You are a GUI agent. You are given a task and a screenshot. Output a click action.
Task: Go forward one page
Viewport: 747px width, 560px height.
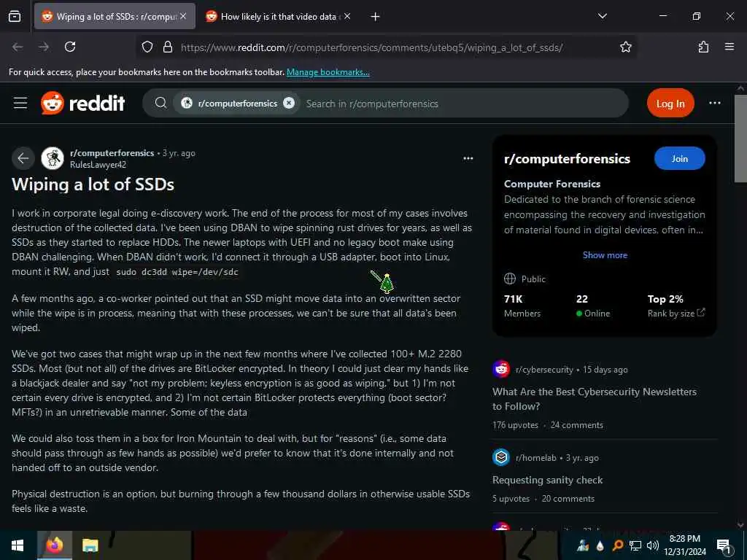point(44,47)
